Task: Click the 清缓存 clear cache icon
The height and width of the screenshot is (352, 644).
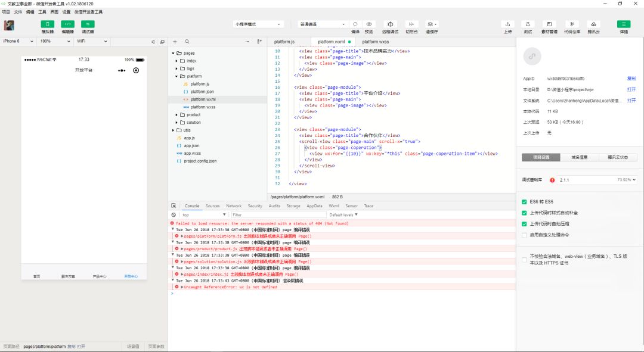Action: (x=431, y=24)
